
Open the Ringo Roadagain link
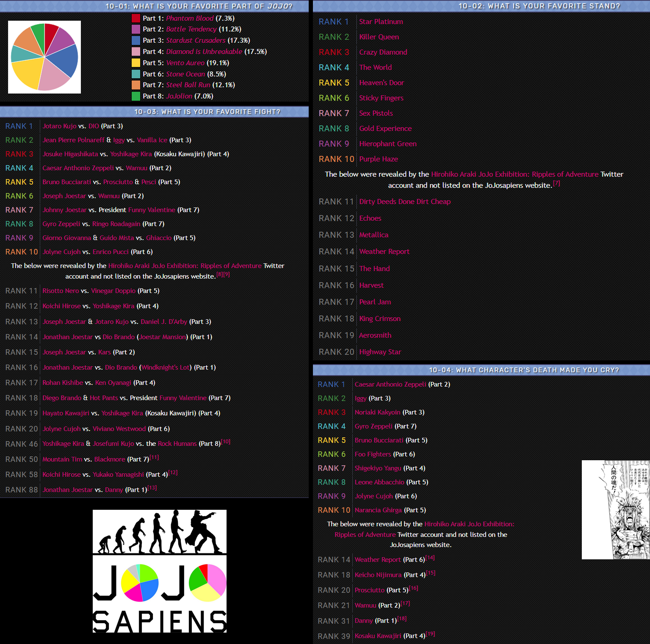tap(116, 224)
